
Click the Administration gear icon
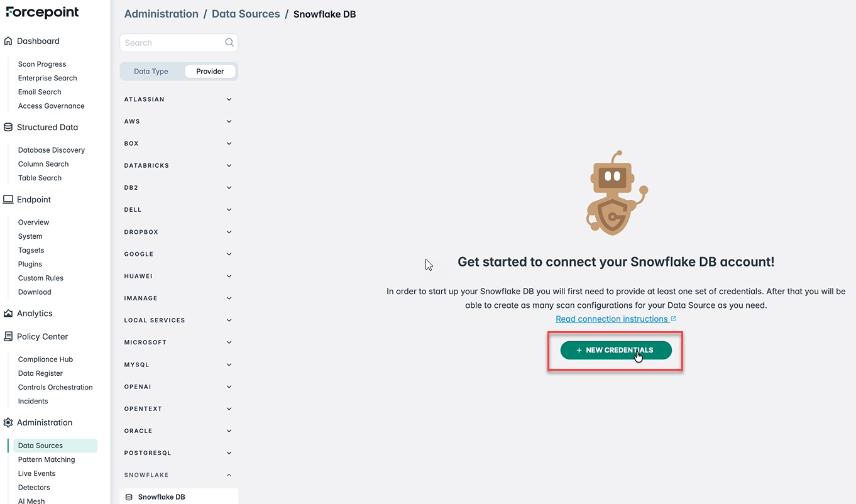[x=8, y=423]
